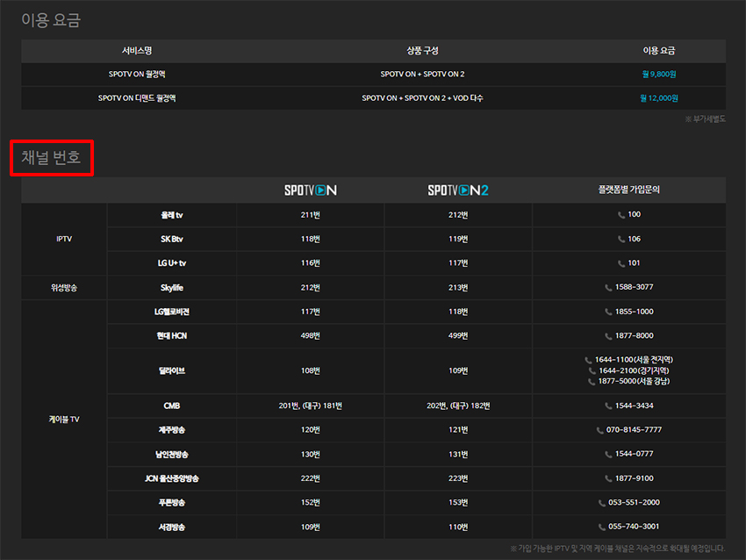Click the JCN 울산중앙방송 platform name
Screen dimensions: 746x560
pos(172,478)
